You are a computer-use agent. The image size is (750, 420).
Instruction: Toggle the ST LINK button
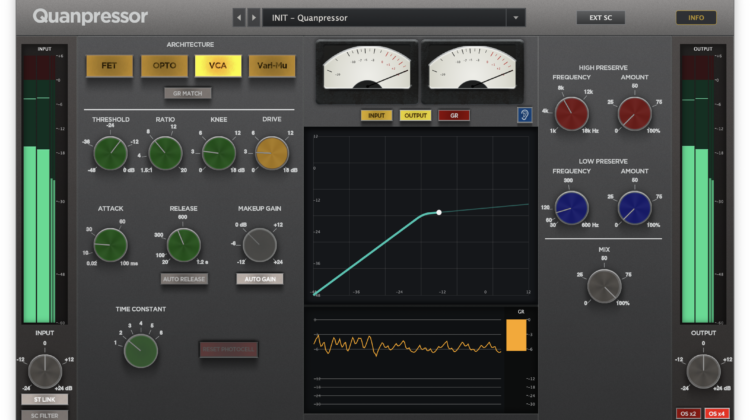(x=44, y=399)
